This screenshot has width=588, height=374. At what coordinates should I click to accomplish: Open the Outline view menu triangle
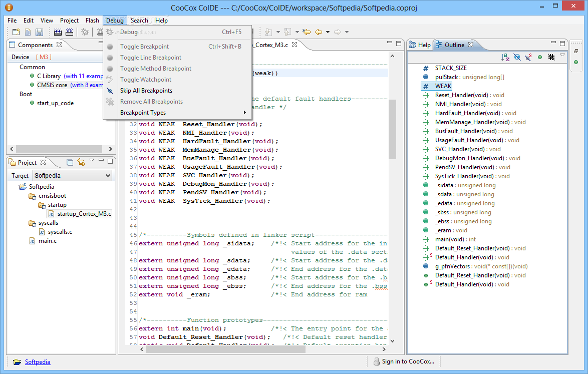click(562, 56)
